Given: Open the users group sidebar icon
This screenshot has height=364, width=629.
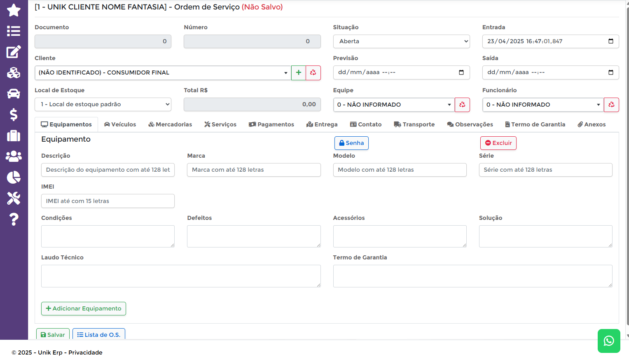Looking at the screenshot, I should (x=14, y=156).
